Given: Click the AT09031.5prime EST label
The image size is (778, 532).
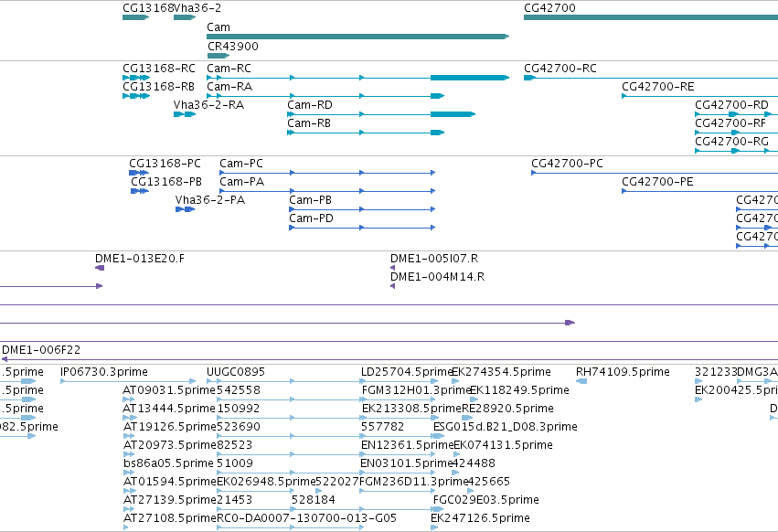Looking at the screenshot, I should point(169,390).
